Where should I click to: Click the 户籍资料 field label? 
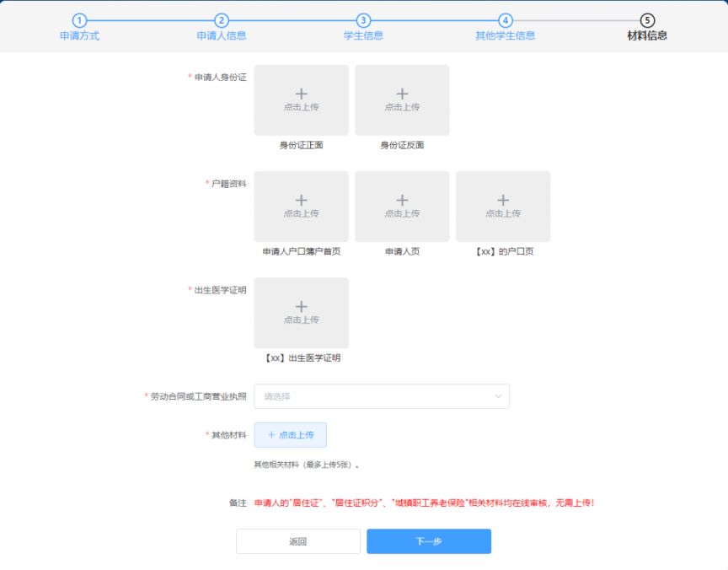(229, 184)
